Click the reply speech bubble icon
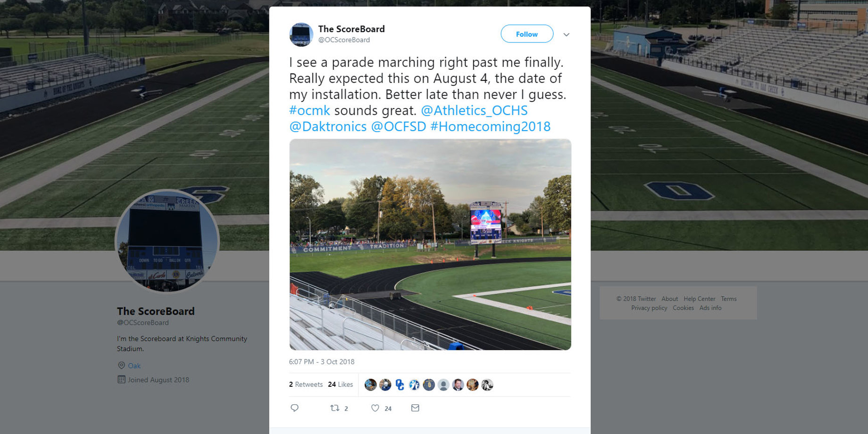Screen dimensions: 868x434 pyautogui.click(x=294, y=408)
